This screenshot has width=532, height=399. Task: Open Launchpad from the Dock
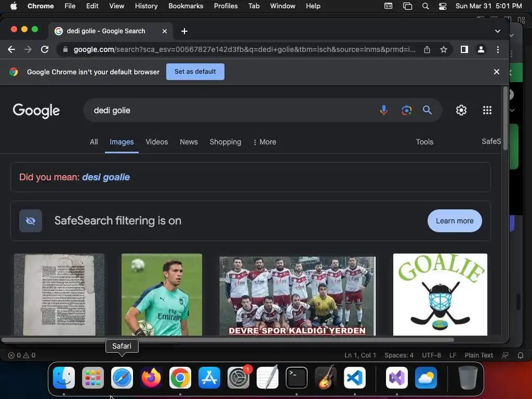click(93, 378)
